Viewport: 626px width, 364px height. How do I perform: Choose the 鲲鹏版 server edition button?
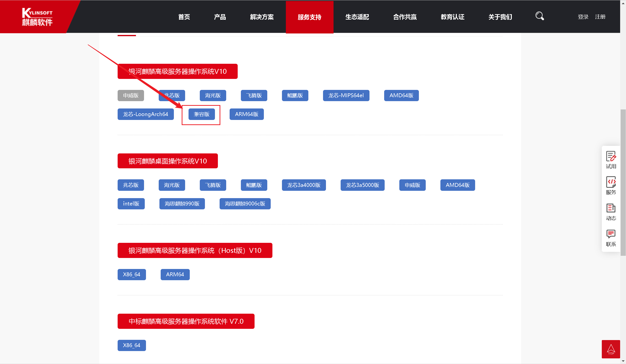point(295,96)
